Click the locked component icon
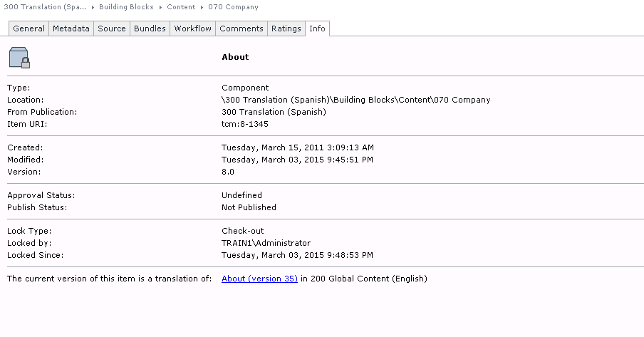 click(19, 57)
